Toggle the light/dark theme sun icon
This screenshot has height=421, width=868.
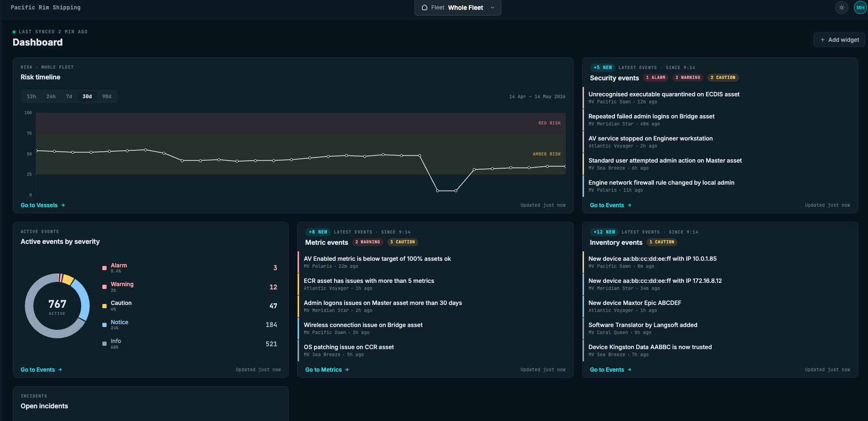tap(842, 8)
